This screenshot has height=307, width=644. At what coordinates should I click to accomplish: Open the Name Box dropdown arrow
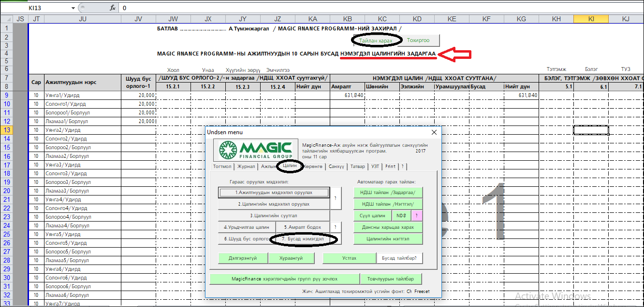[x=73, y=8]
